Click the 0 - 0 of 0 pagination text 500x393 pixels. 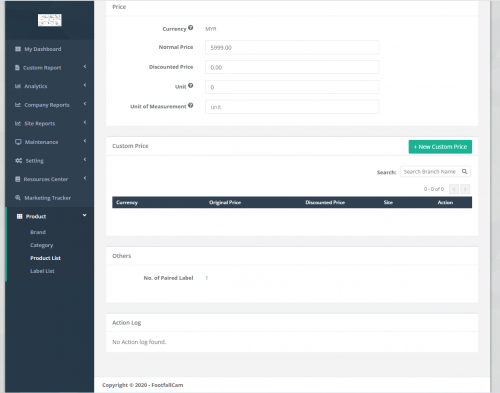434,189
